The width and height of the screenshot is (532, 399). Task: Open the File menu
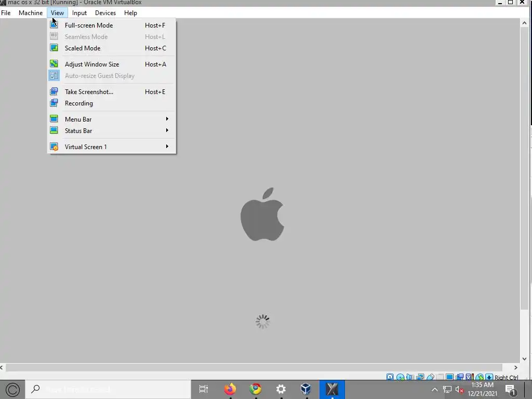click(6, 13)
